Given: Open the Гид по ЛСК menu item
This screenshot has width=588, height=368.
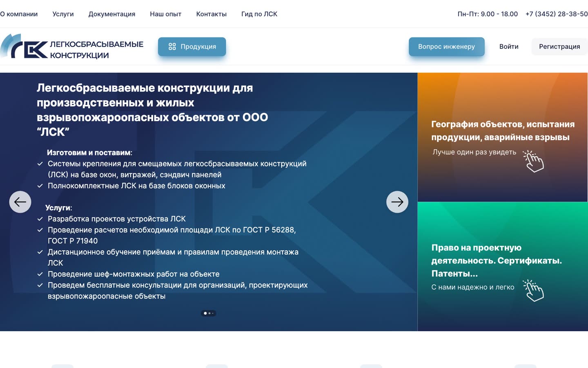Looking at the screenshot, I should (x=259, y=14).
